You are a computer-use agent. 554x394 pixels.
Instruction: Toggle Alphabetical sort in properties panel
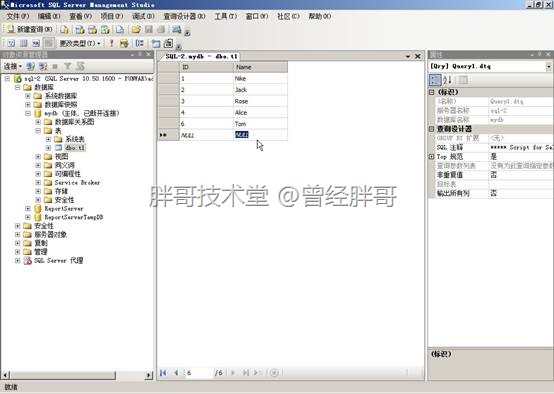click(x=447, y=80)
